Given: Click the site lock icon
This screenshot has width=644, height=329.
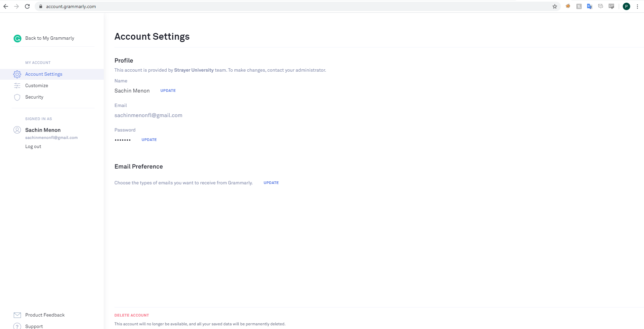Looking at the screenshot, I should [x=40, y=6].
